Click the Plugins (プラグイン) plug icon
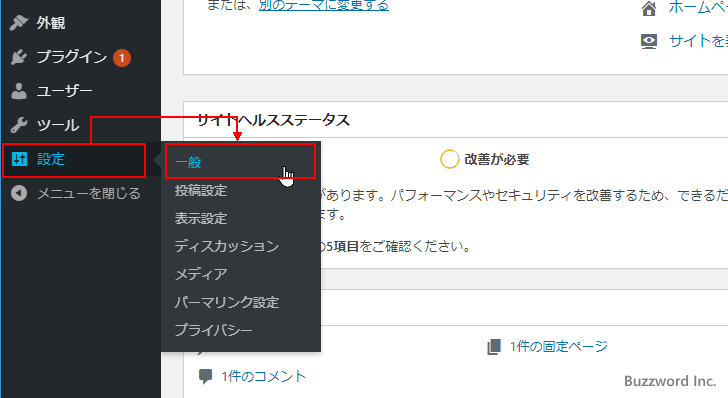Screen dimensions: 728x398 coord(19,57)
